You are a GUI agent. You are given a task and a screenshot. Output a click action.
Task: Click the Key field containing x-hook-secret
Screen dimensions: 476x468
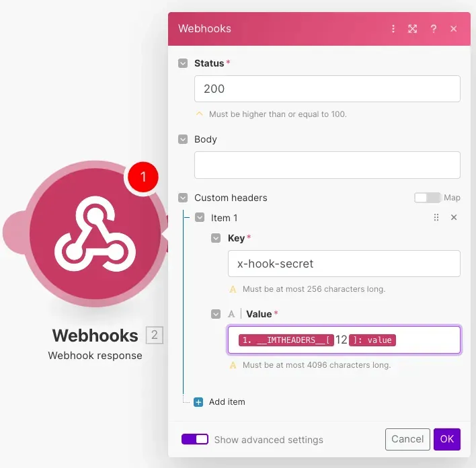pos(344,264)
